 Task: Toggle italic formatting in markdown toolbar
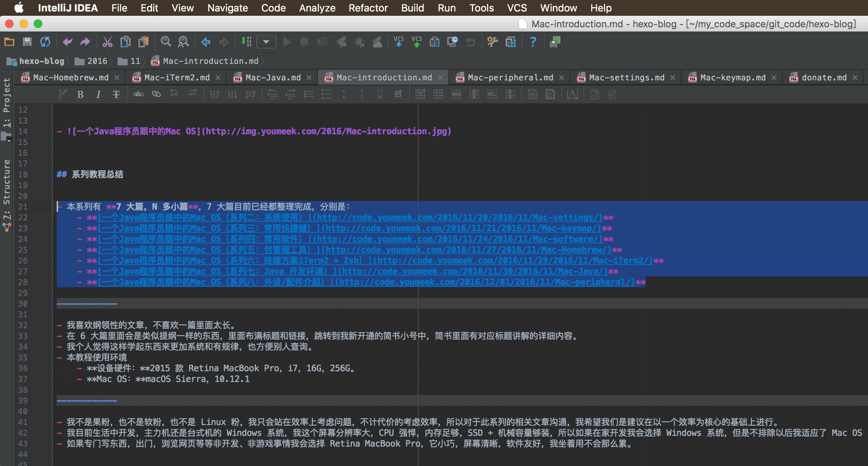point(98,94)
